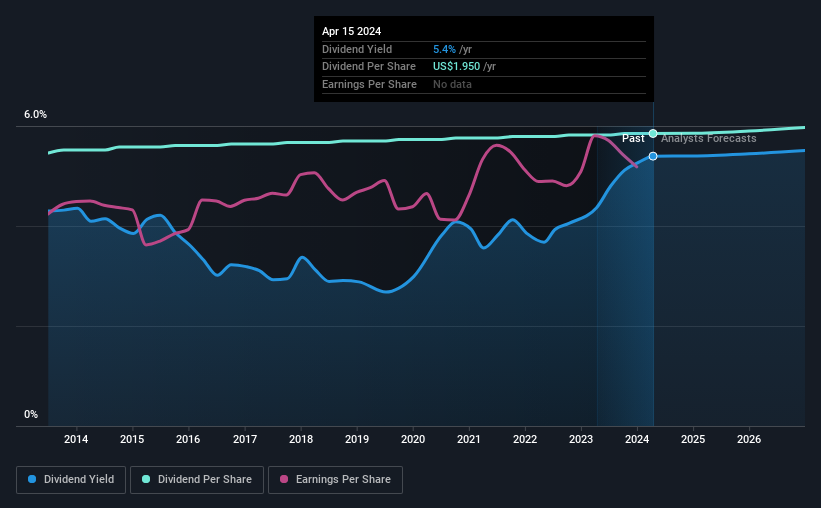Click the blue Dividend Yield legend dot
The image size is (821, 508).
pos(32,479)
